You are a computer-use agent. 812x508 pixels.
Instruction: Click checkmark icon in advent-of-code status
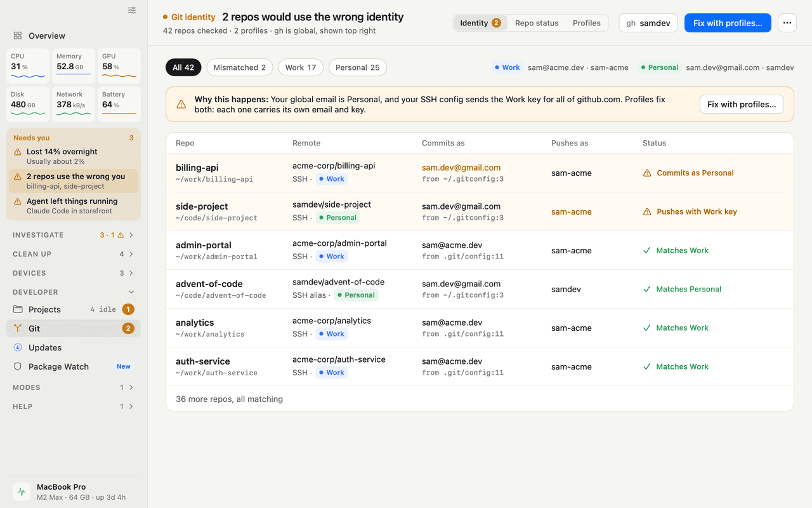tap(647, 289)
